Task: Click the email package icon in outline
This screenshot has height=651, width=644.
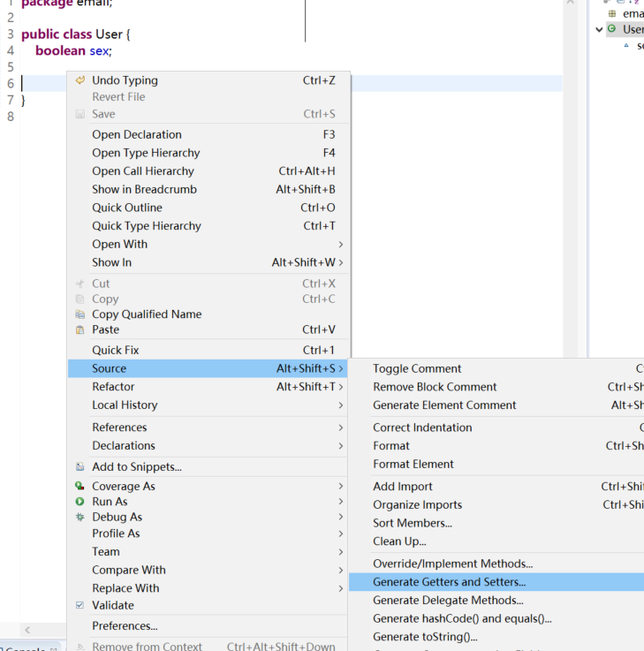Action: coord(612,14)
